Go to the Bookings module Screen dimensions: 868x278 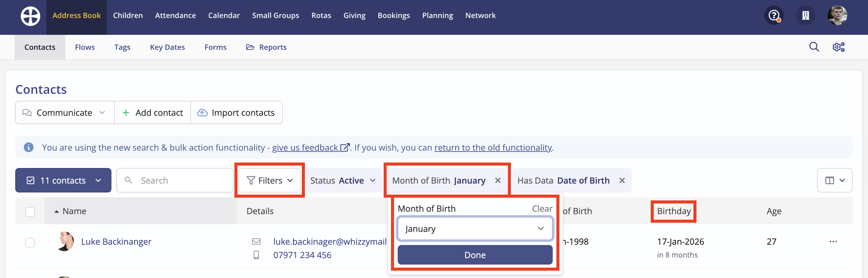coord(394,16)
